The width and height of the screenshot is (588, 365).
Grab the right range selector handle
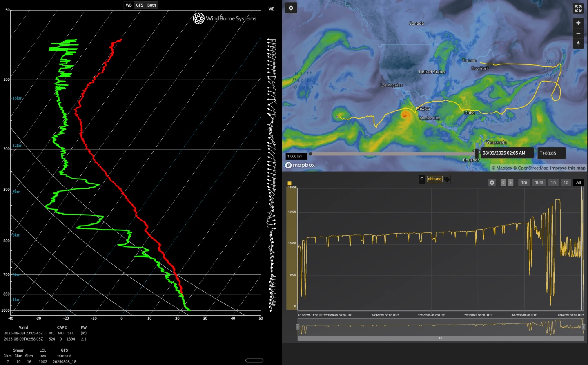(x=584, y=327)
